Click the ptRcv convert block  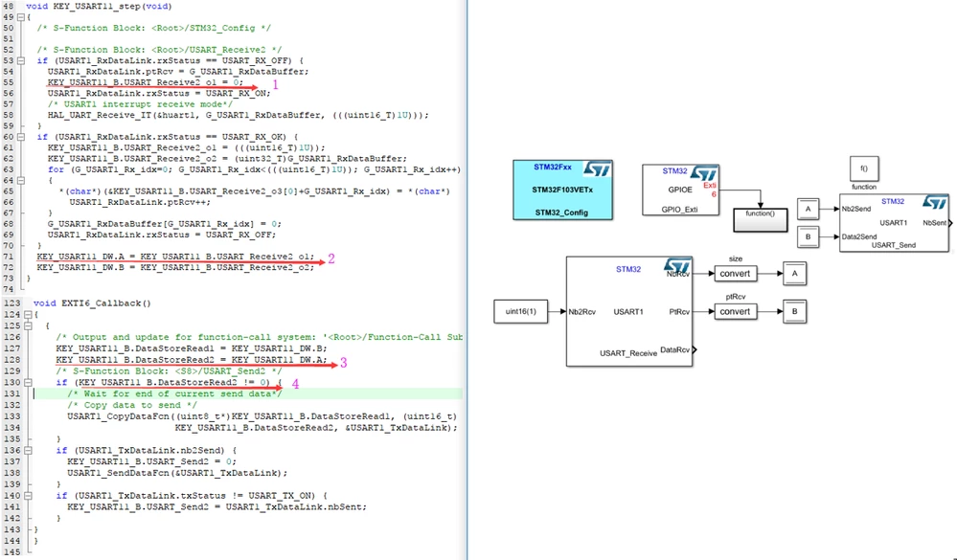pyautogui.click(x=735, y=311)
